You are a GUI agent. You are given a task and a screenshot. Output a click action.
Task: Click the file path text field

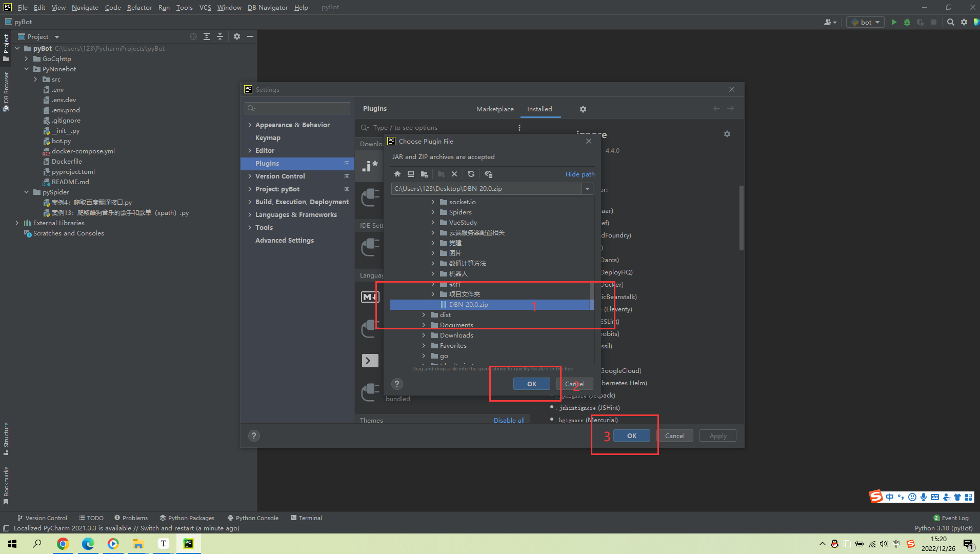click(x=487, y=189)
